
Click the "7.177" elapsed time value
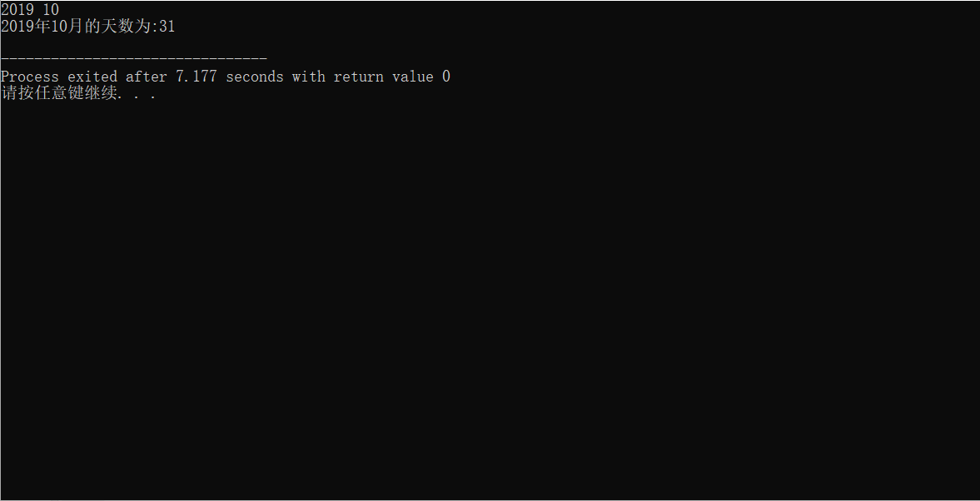pyautogui.click(x=196, y=77)
